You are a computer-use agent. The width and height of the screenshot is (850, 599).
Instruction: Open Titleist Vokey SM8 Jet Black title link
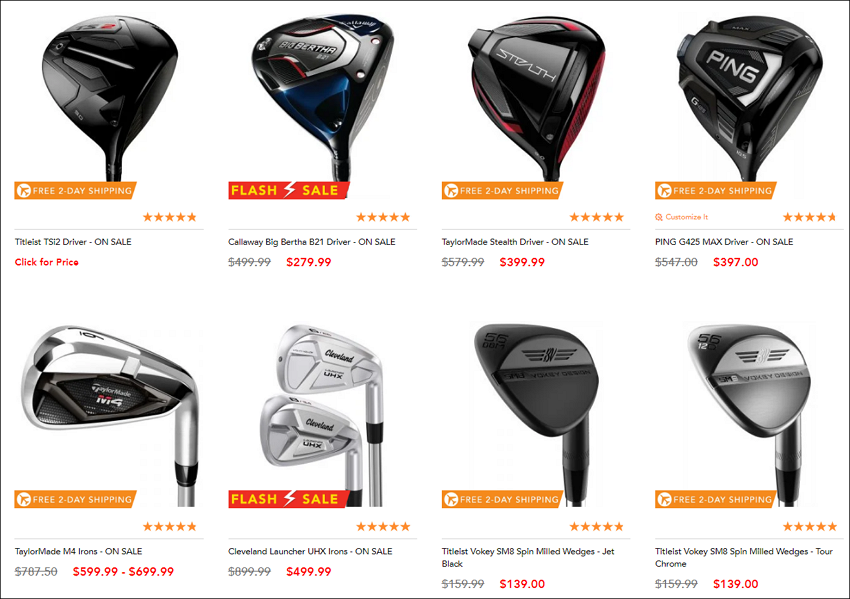click(528, 557)
